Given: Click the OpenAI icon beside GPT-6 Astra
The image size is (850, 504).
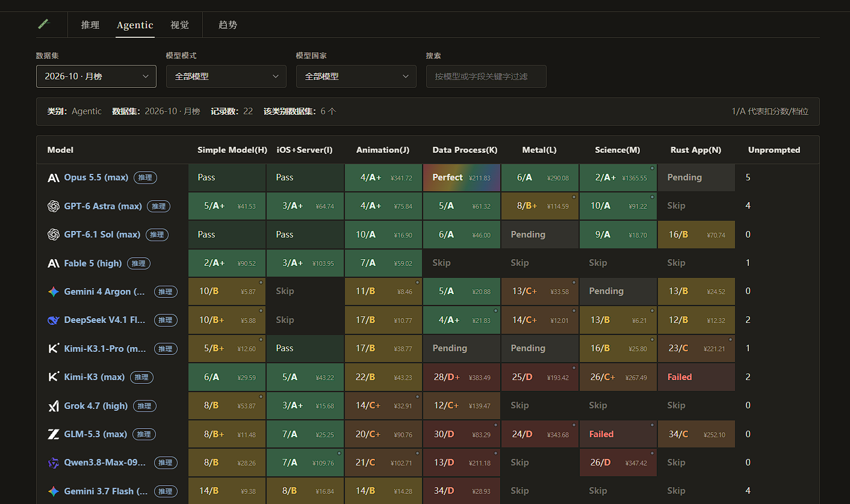Looking at the screenshot, I should point(53,206).
